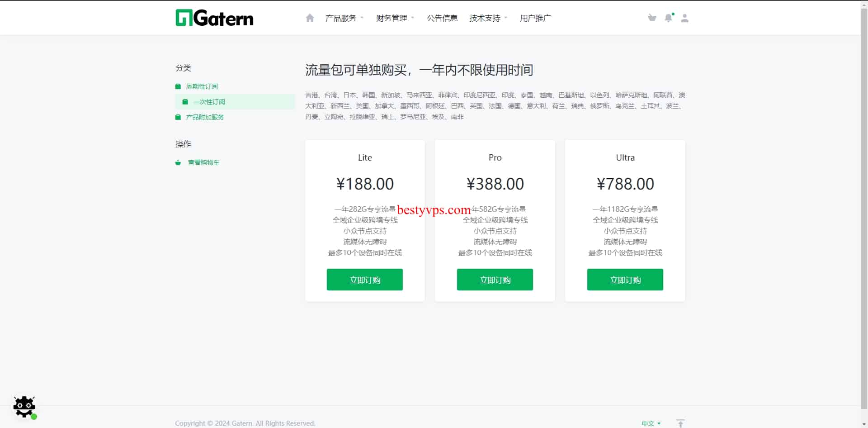Click the Gatern logo
Screen dimensions: 868x428
(214, 18)
